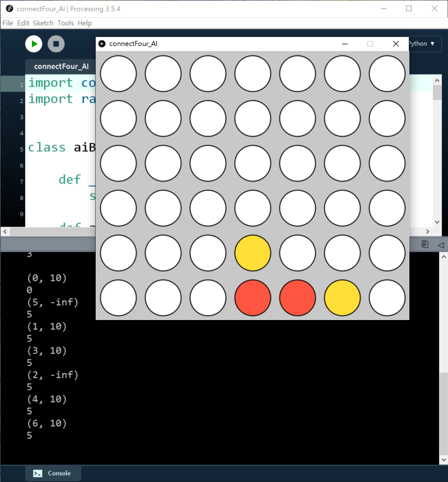This screenshot has height=482, width=448.
Task: Open the Sketch menu
Action: pos(43,23)
